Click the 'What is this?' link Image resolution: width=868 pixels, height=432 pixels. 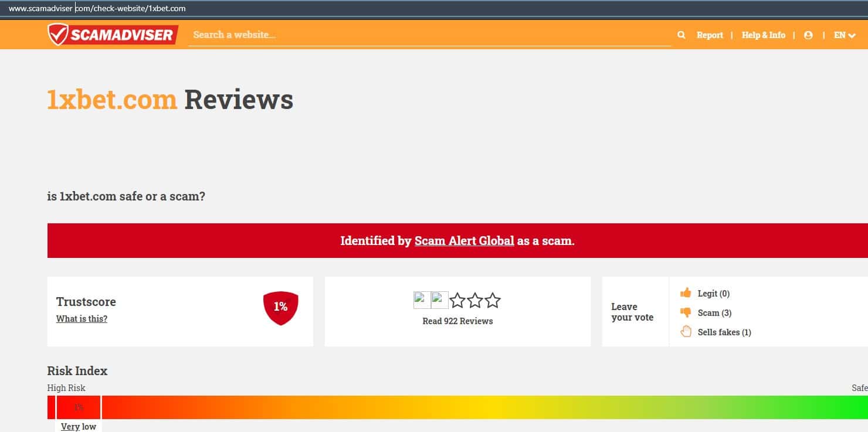tap(82, 319)
